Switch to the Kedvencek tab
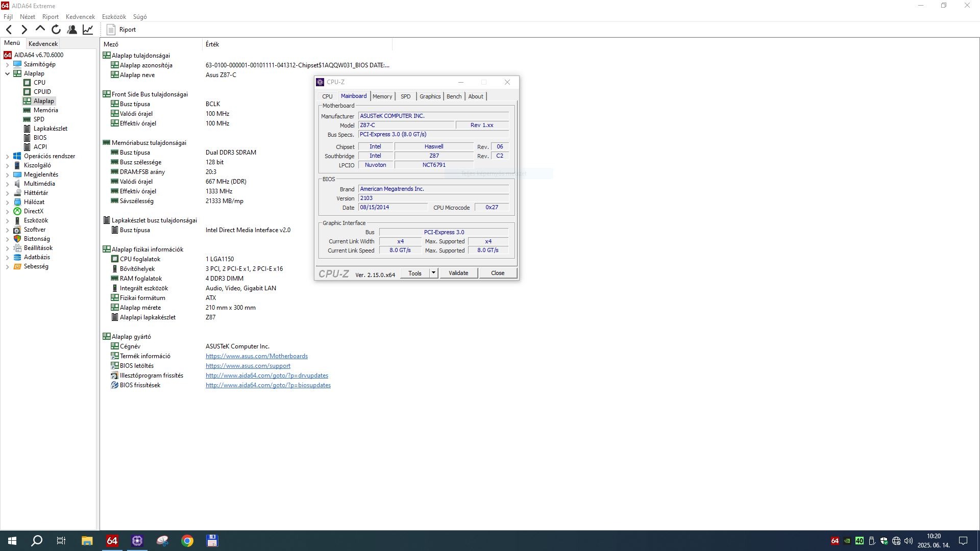The height and width of the screenshot is (551, 980). (x=43, y=44)
